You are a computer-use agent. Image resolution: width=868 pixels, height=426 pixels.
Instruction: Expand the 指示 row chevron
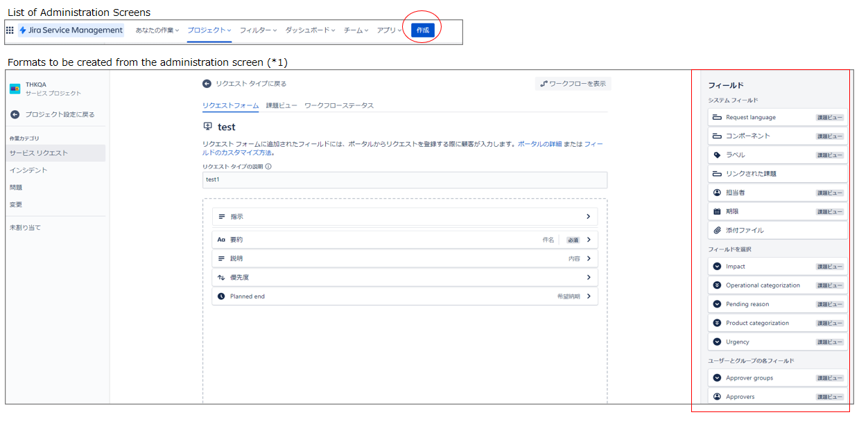tap(589, 217)
